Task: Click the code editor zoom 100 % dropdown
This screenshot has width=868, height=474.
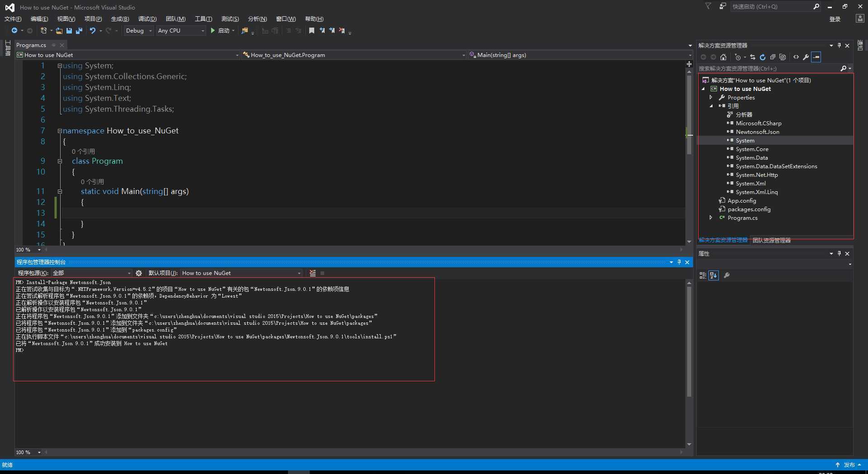Action: point(28,250)
